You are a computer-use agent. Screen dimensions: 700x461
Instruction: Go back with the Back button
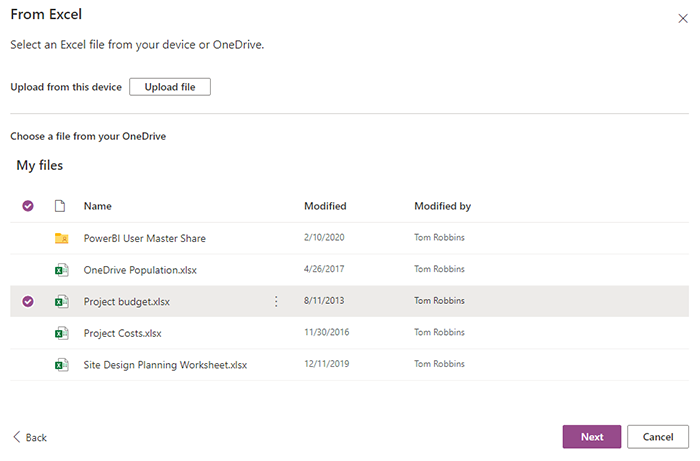click(x=30, y=437)
